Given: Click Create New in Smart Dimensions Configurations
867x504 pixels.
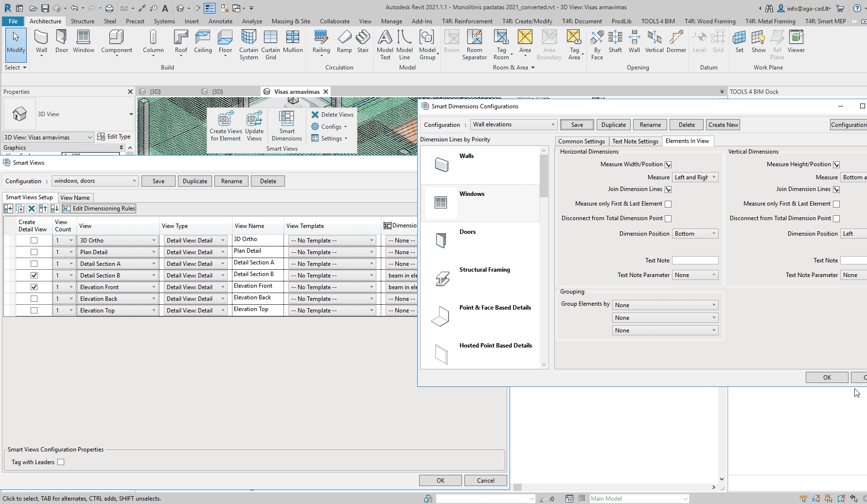Looking at the screenshot, I should tap(723, 125).
